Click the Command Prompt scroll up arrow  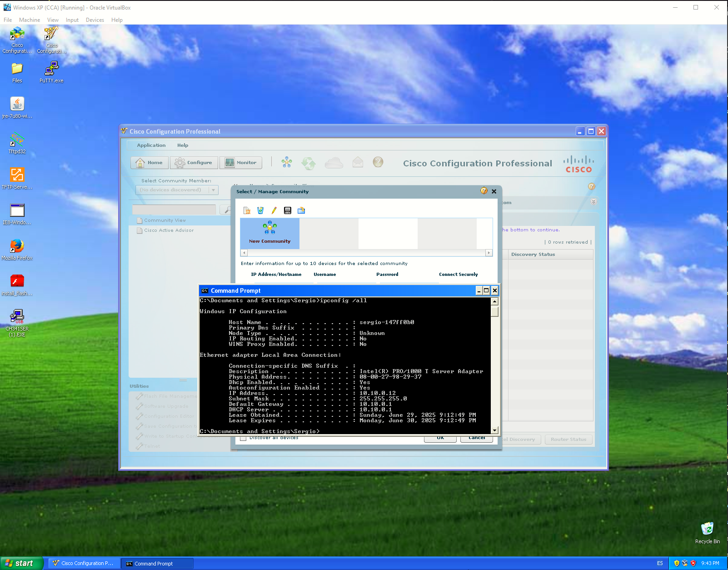[x=495, y=301]
